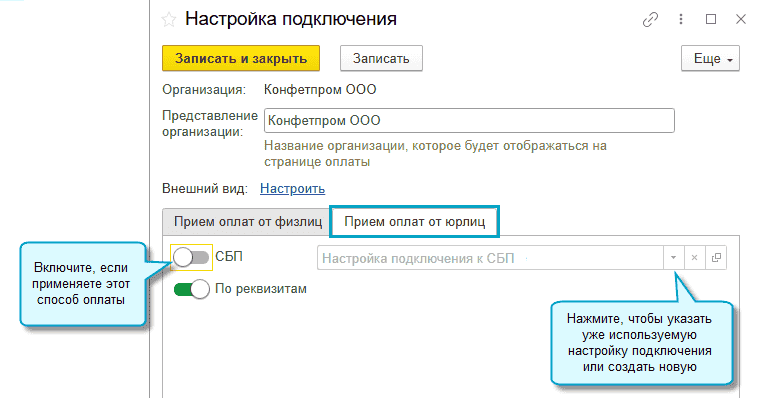Copy link to this form via chain icon
Viewport: 762px width, 398px height.
[x=650, y=19]
